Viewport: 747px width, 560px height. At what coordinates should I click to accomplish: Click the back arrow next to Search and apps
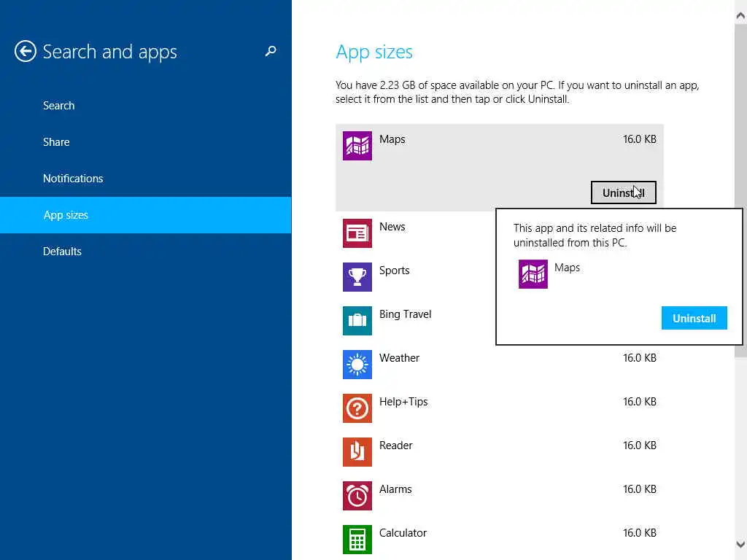(x=26, y=52)
